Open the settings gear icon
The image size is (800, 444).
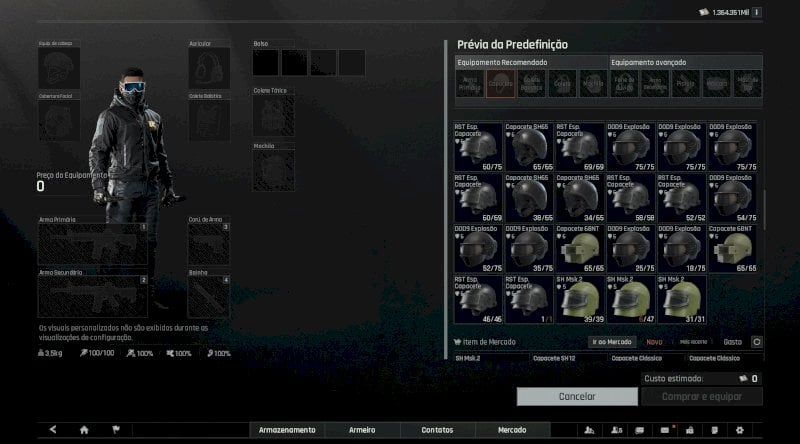tap(739, 430)
